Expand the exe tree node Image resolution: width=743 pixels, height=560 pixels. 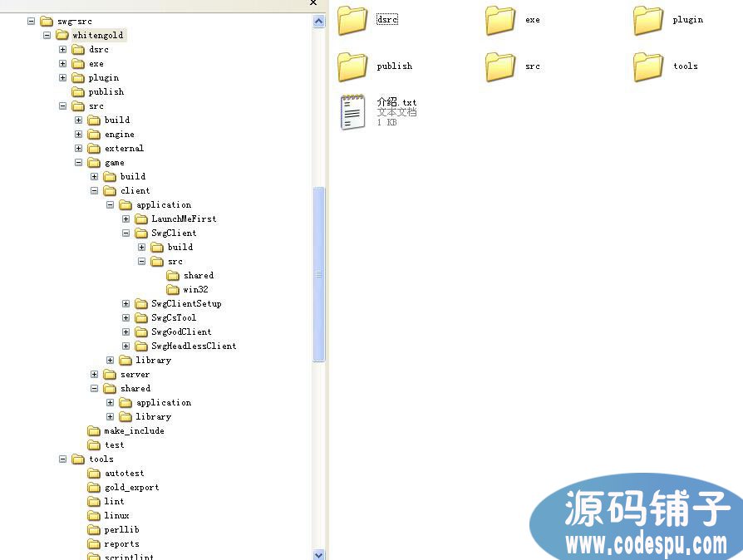[62, 63]
